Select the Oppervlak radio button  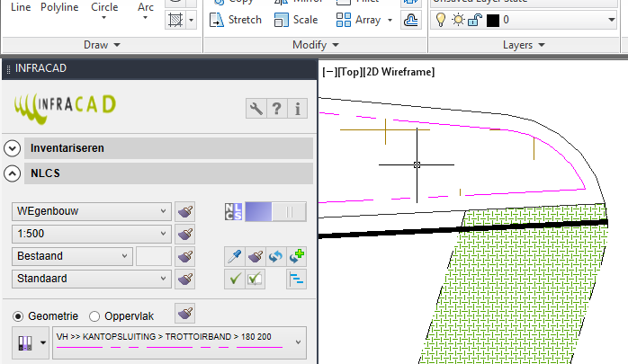(x=94, y=316)
